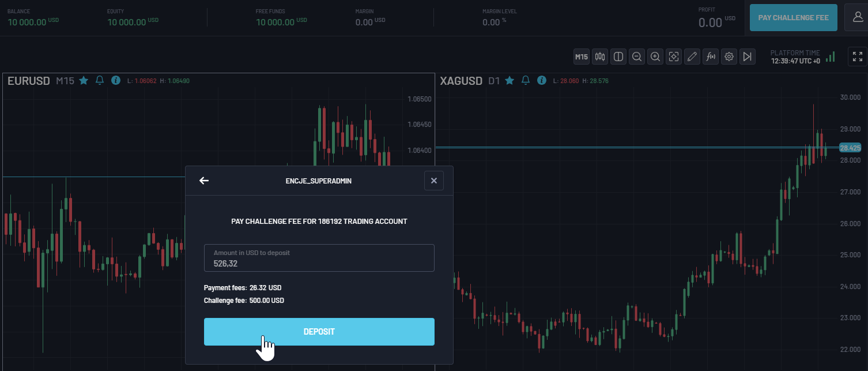Screen dimensions: 868x371
Task: Select the pencil drawing tool
Action: 692,57
